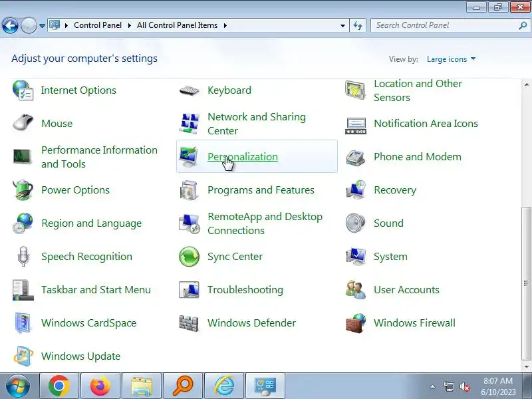The image size is (532, 399).
Task: Click the vertical scrollbar thumb
Action: [x=527, y=284]
